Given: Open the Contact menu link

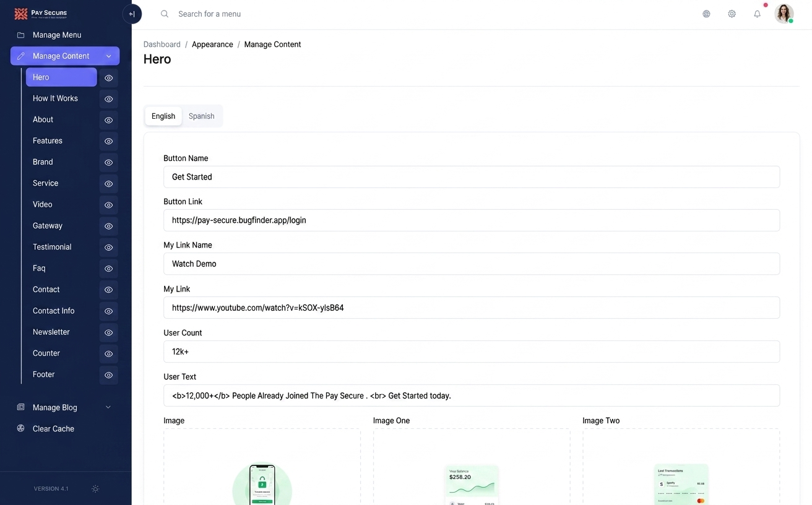Looking at the screenshot, I should pyautogui.click(x=46, y=290).
